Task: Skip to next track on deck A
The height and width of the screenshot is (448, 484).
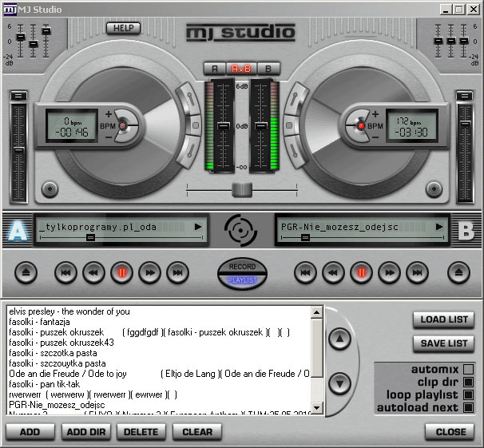Action: 177,272
